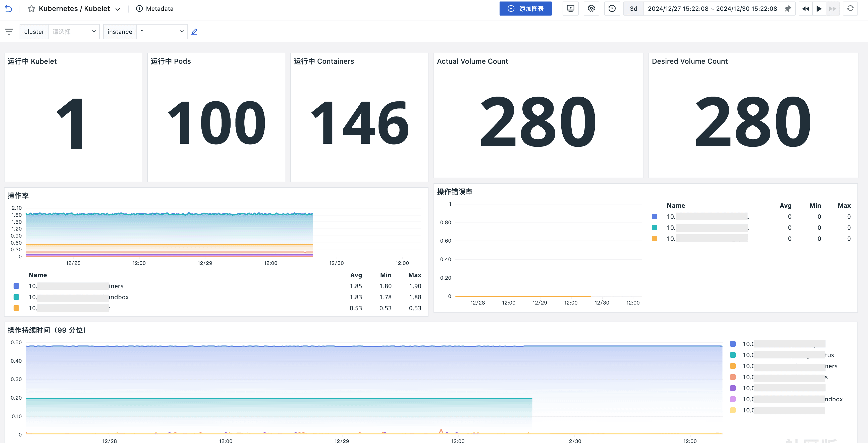Open dashboard settings gear icon
Viewport: 868px width, 443px height.
(591, 9)
